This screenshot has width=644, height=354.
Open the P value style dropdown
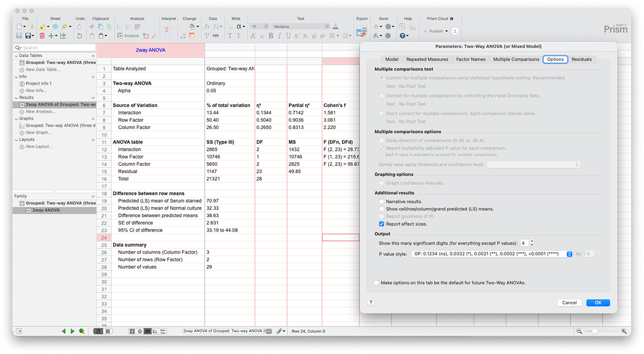tap(569, 254)
